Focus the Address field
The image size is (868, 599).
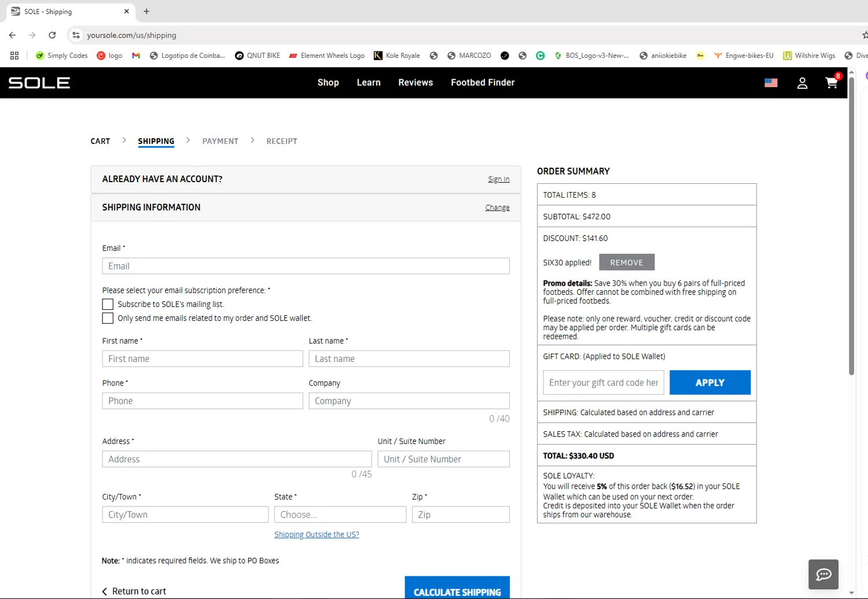point(237,459)
